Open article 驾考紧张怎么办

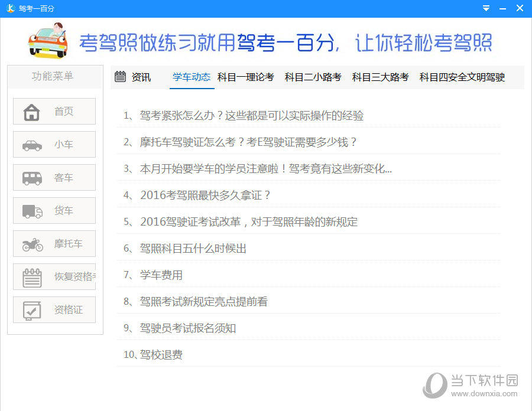[x=251, y=116]
